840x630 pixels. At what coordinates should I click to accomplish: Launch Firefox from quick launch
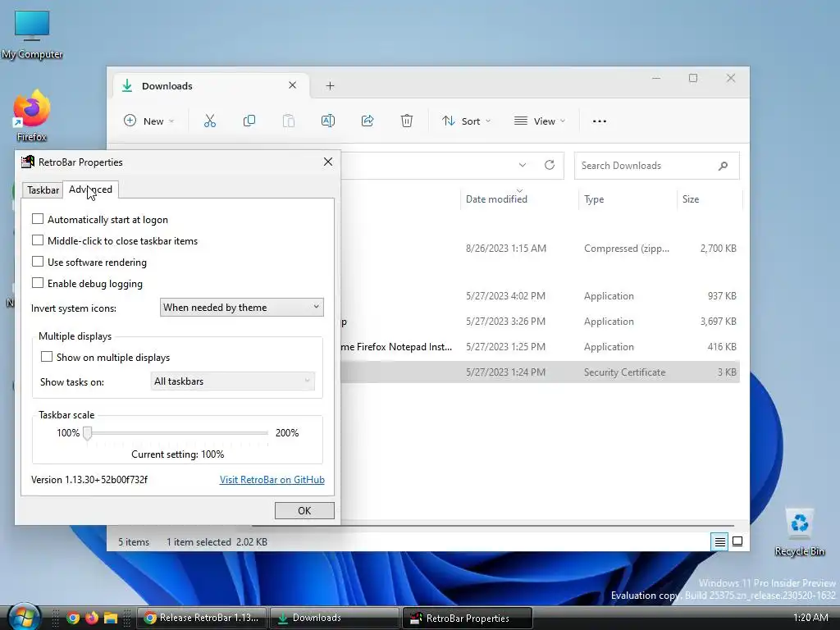click(92, 618)
